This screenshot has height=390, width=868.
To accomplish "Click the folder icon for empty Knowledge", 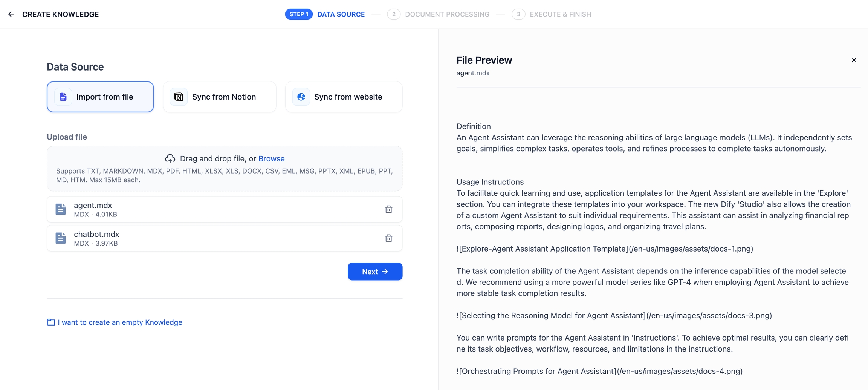I will click(x=51, y=322).
